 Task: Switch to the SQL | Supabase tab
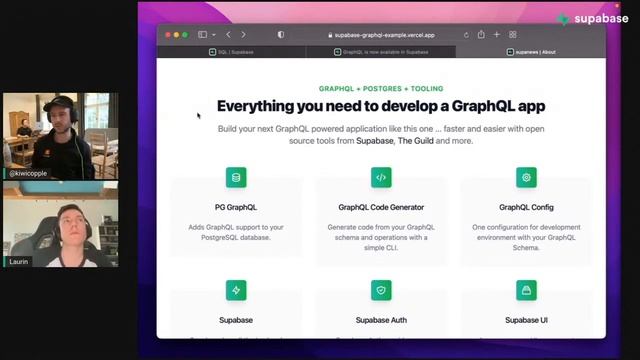click(x=231, y=52)
